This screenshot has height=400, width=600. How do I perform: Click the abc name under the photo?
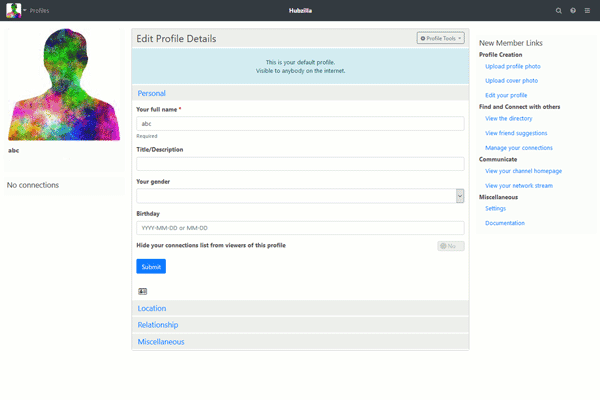click(x=14, y=150)
